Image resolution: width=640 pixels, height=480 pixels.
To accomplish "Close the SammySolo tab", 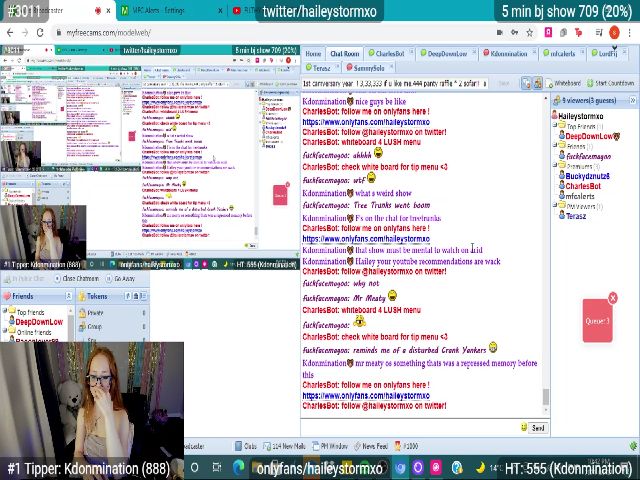I will (391, 66).
